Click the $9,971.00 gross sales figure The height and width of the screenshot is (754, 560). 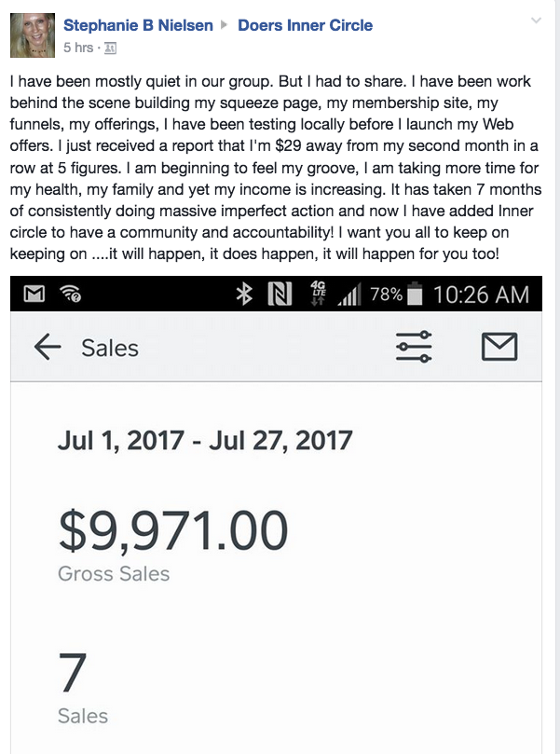coord(172,529)
